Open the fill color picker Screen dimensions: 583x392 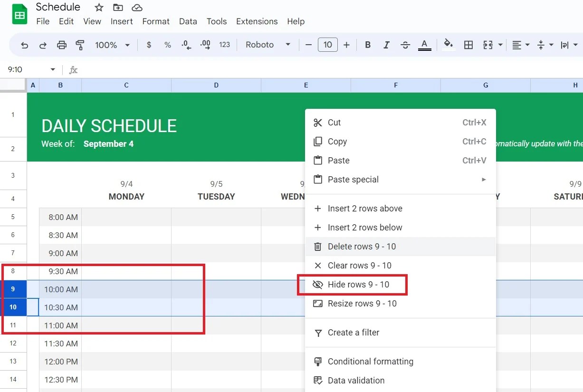448,45
